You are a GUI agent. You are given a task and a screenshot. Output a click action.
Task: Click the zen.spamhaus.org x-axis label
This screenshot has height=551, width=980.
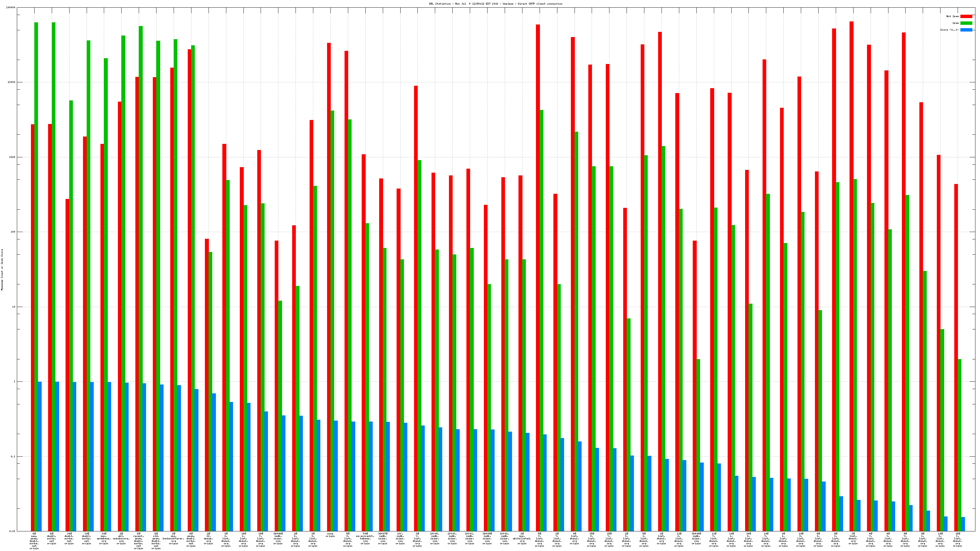point(104,538)
